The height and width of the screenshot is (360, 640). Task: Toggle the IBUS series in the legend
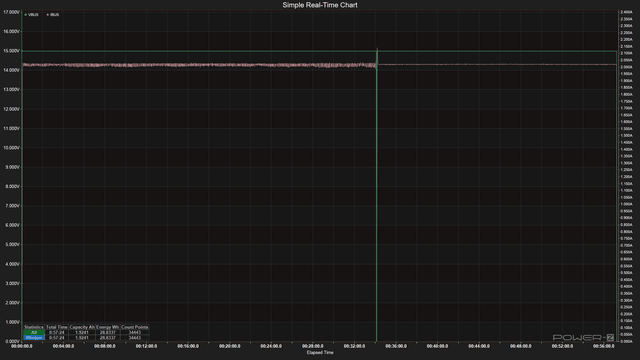click(53, 15)
